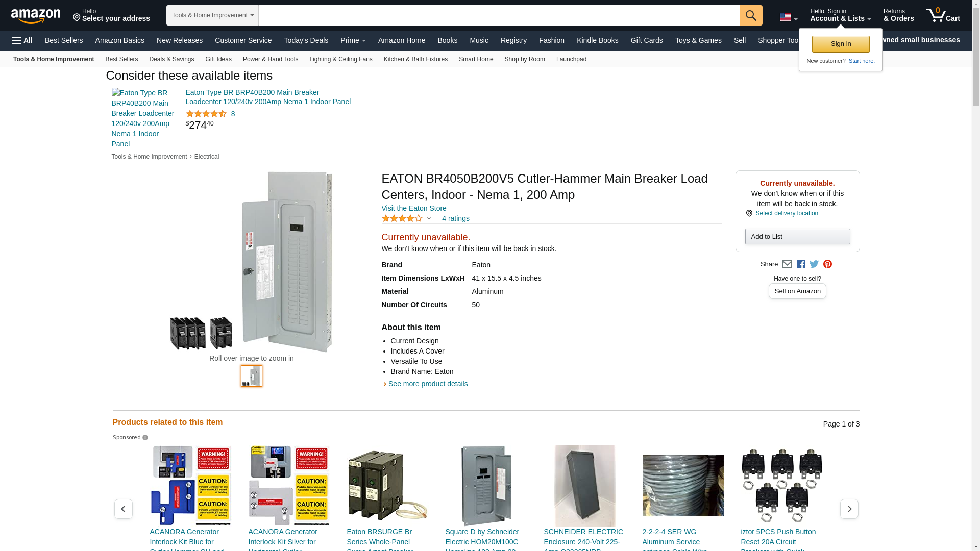Share product on Facebook icon
Viewport: 980px width, 551px height.
pyautogui.click(x=801, y=264)
